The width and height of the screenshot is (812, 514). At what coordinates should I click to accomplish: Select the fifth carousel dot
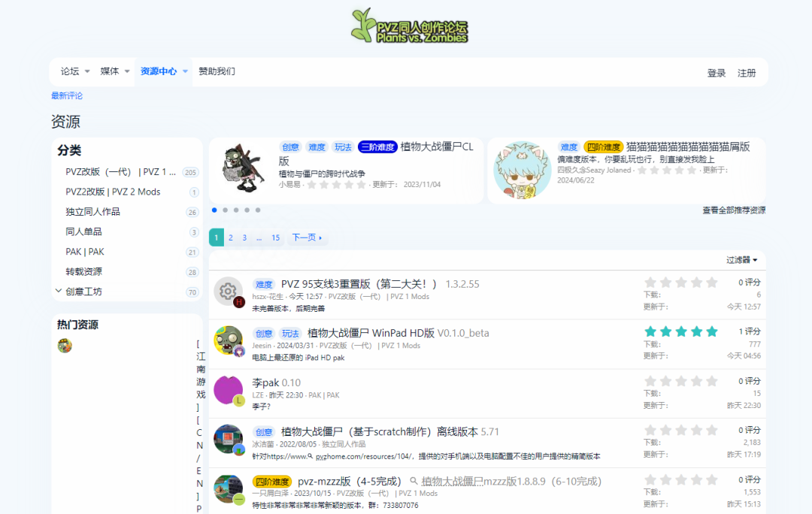pyautogui.click(x=258, y=210)
